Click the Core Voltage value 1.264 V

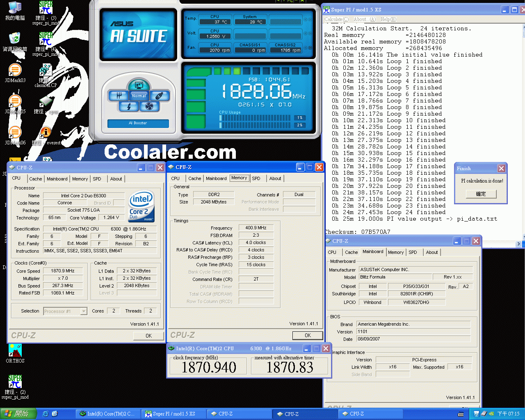click(111, 218)
